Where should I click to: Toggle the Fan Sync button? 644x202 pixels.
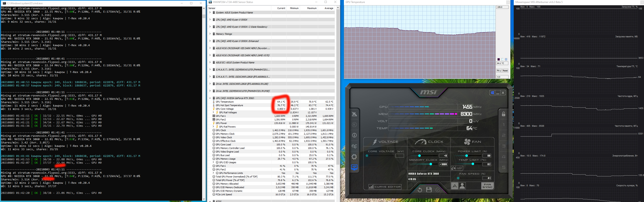click(x=487, y=186)
